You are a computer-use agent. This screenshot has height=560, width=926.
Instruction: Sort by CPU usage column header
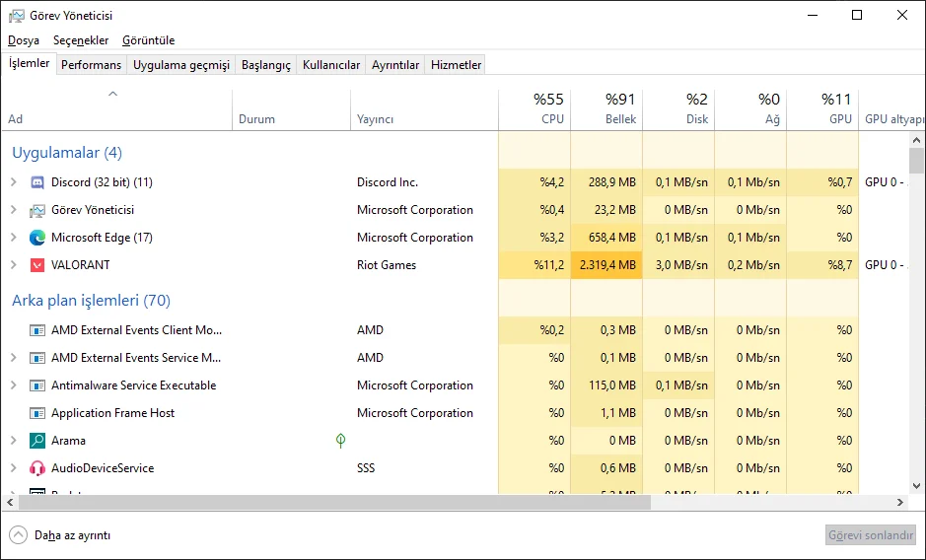point(534,108)
